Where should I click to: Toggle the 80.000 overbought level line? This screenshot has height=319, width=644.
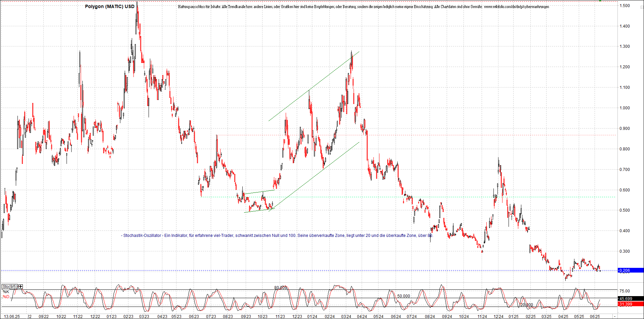pos(281,287)
